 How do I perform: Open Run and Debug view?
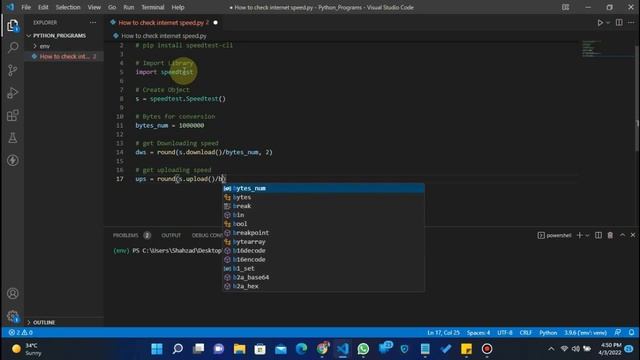pos(13,93)
